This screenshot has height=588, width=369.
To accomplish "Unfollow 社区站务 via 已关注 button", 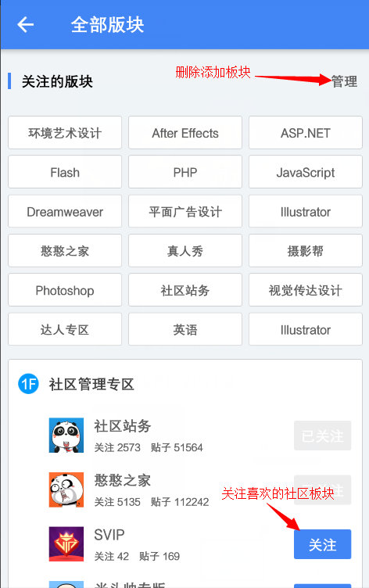I will point(323,436).
